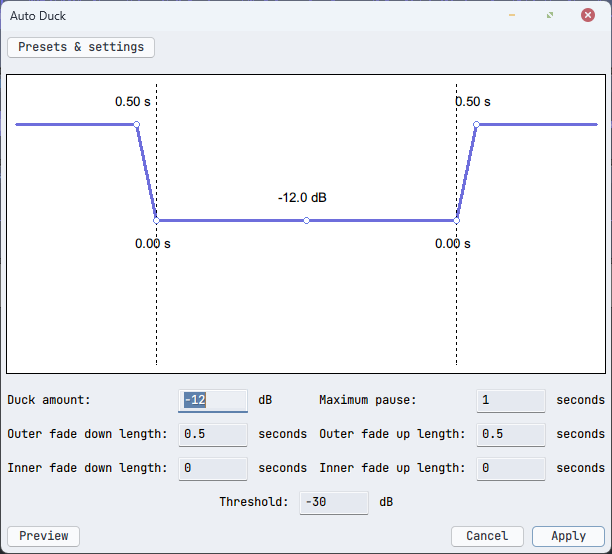This screenshot has height=554, width=612.
Task: Click the outer fade down control point on graph
Action: tap(137, 125)
